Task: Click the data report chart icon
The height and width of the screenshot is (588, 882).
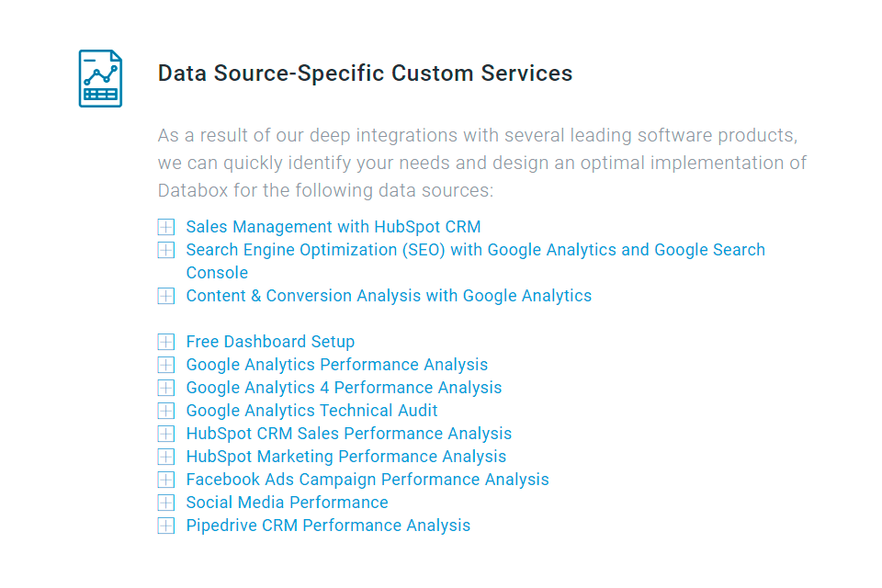Action: [x=100, y=78]
